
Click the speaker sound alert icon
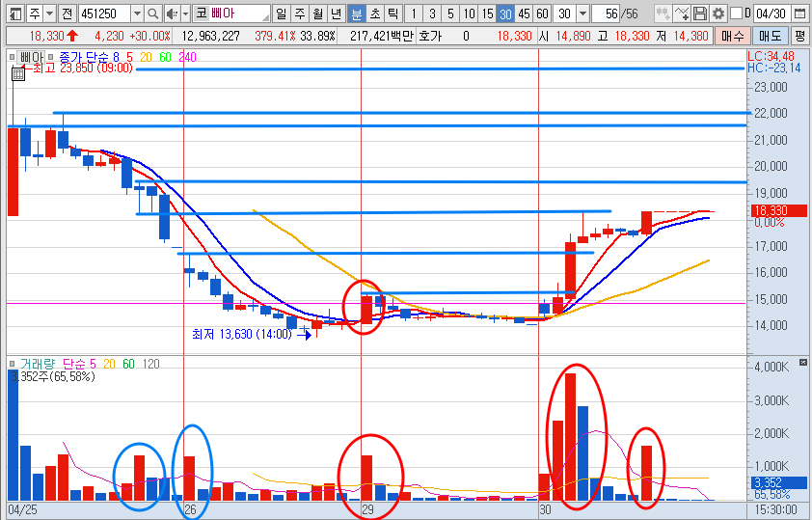click(x=173, y=14)
